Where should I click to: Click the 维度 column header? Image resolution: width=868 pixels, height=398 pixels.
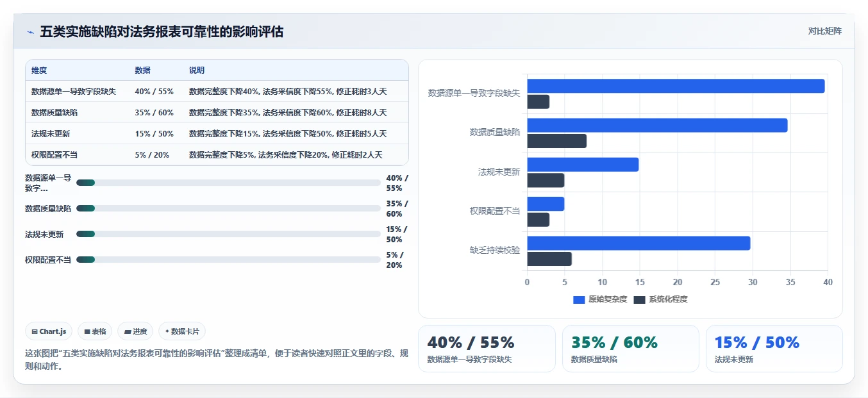click(39, 70)
